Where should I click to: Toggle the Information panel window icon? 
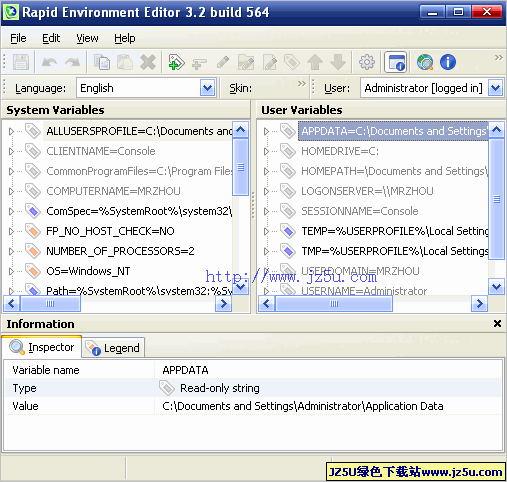coord(396,62)
